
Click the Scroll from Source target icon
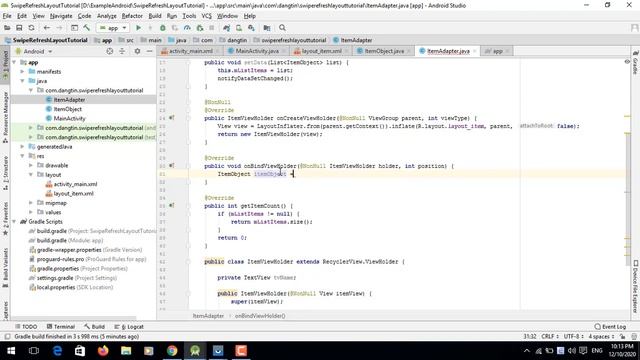[x=109, y=51]
